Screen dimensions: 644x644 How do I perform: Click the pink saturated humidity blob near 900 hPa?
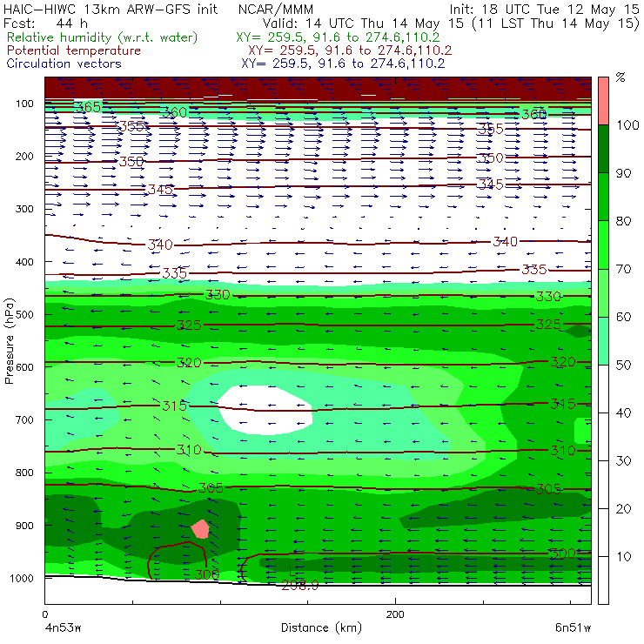pyautogui.click(x=201, y=529)
